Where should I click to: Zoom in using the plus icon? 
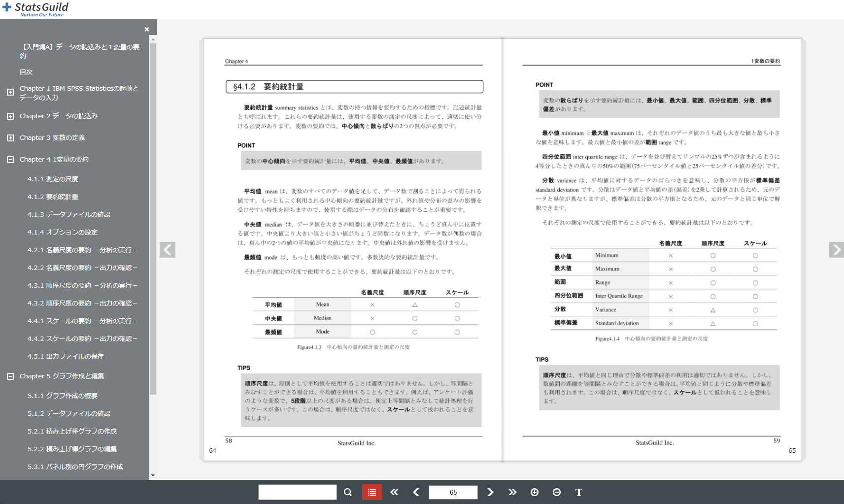pyautogui.click(x=535, y=492)
